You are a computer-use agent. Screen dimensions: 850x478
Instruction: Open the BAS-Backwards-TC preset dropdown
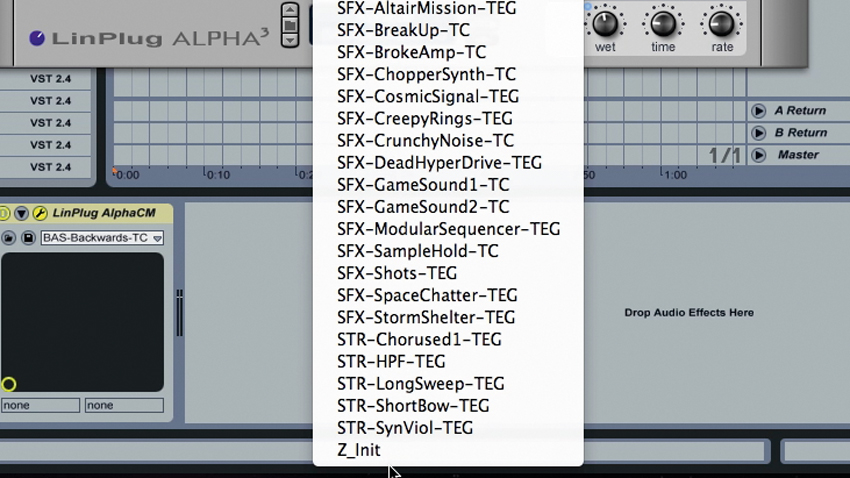(102, 238)
